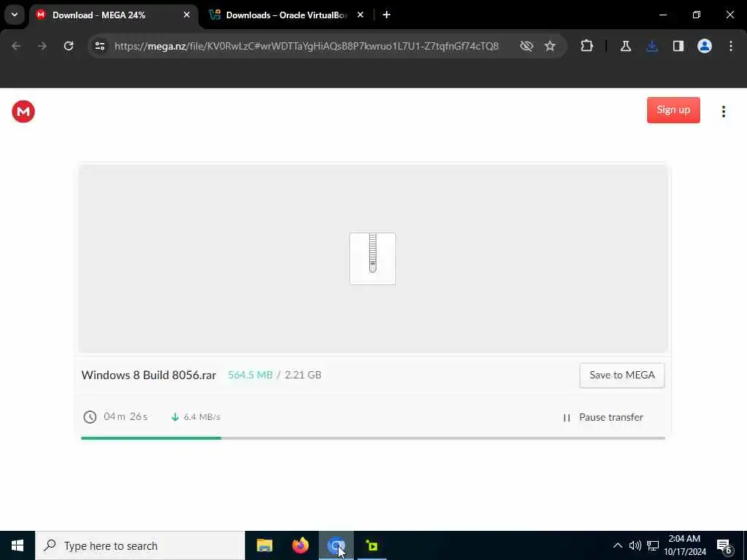Screen dimensions: 747x560
Task: Open the taskbar clock and date
Action: [x=684, y=545]
